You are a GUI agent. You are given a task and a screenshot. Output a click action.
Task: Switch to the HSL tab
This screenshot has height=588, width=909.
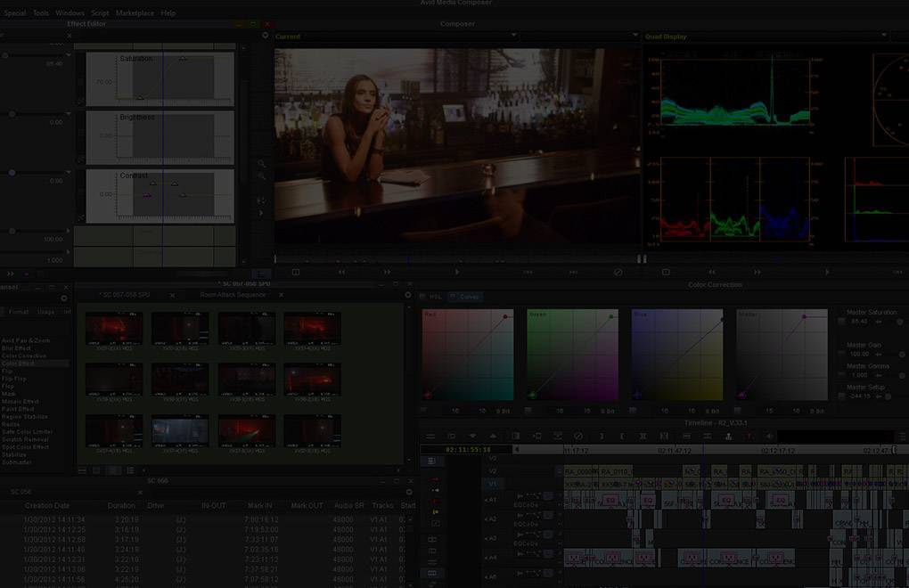coord(434,297)
